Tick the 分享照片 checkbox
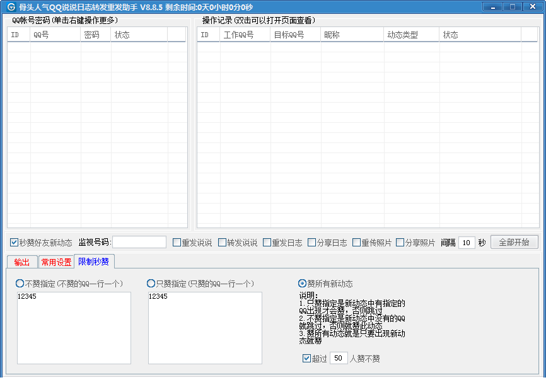This screenshot has width=546, height=392. coord(400,242)
